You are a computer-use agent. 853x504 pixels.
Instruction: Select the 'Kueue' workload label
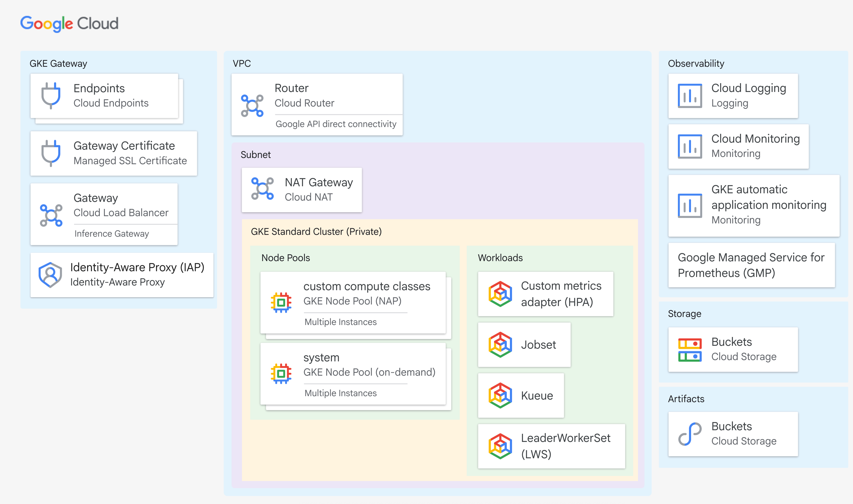537,396
